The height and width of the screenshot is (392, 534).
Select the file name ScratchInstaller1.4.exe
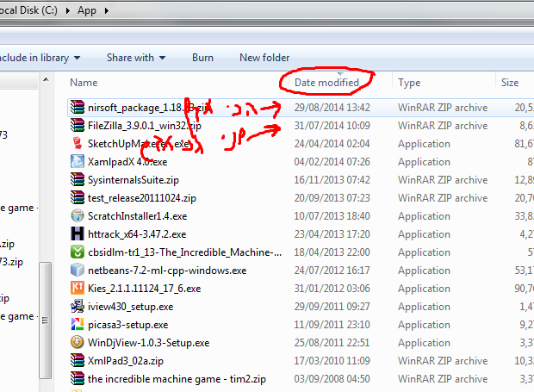pos(137,216)
